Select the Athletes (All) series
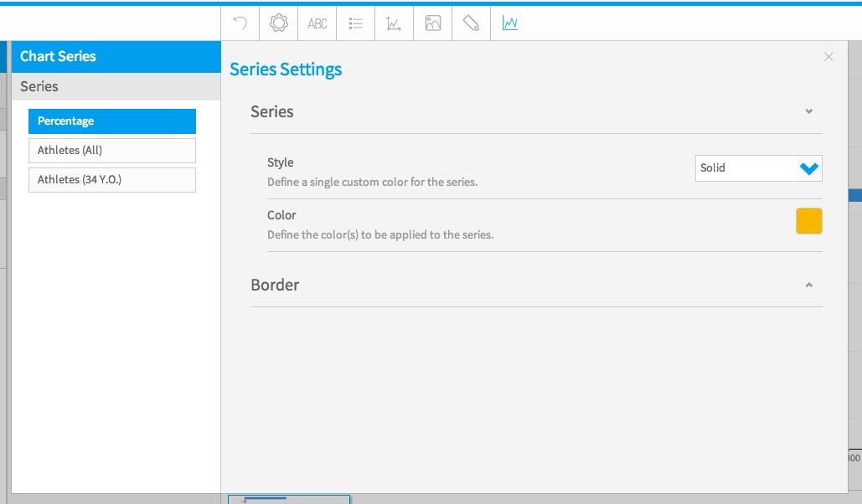The height and width of the screenshot is (504, 862). pos(112,151)
